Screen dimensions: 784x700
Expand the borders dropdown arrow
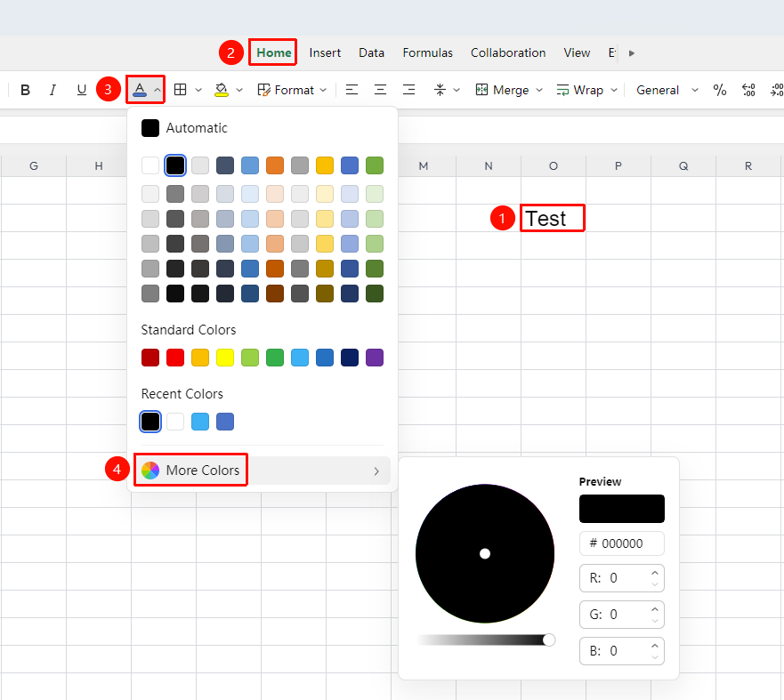[x=198, y=90]
